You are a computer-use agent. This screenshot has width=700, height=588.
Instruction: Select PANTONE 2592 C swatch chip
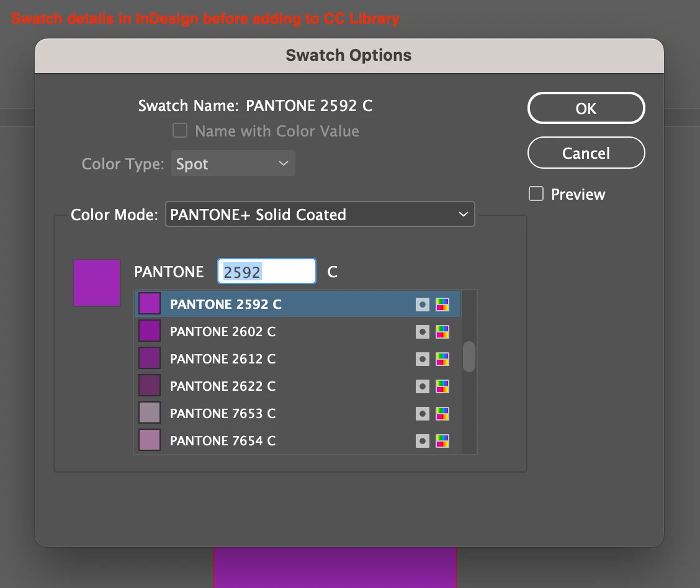150,304
